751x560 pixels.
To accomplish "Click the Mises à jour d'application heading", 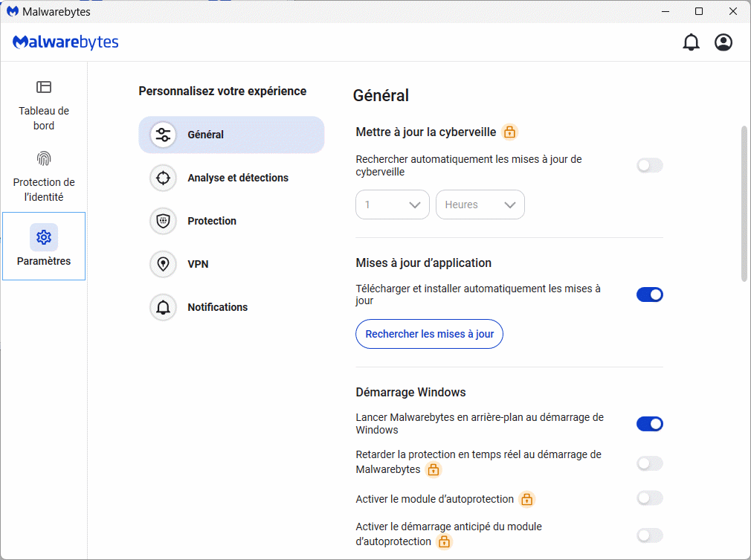I will 423,263.
